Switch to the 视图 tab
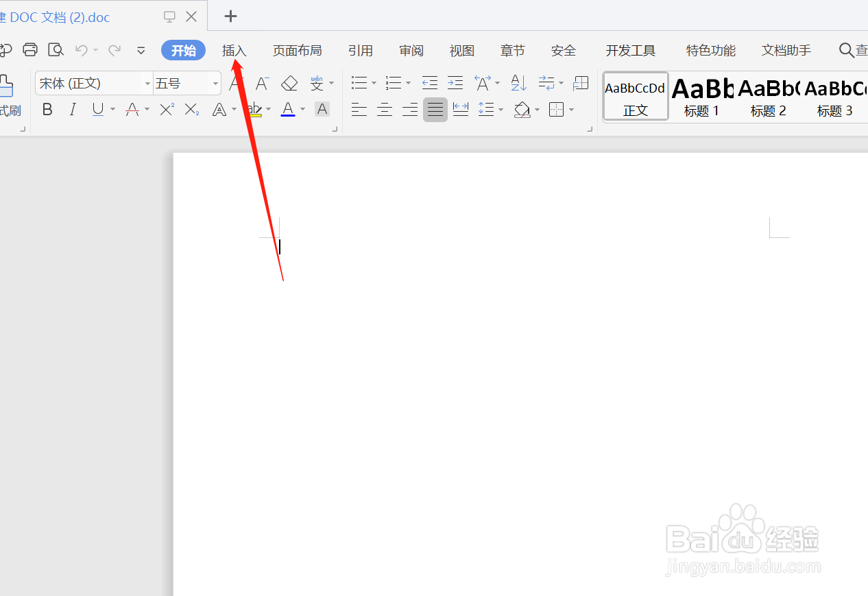 [x=462, y=51]
